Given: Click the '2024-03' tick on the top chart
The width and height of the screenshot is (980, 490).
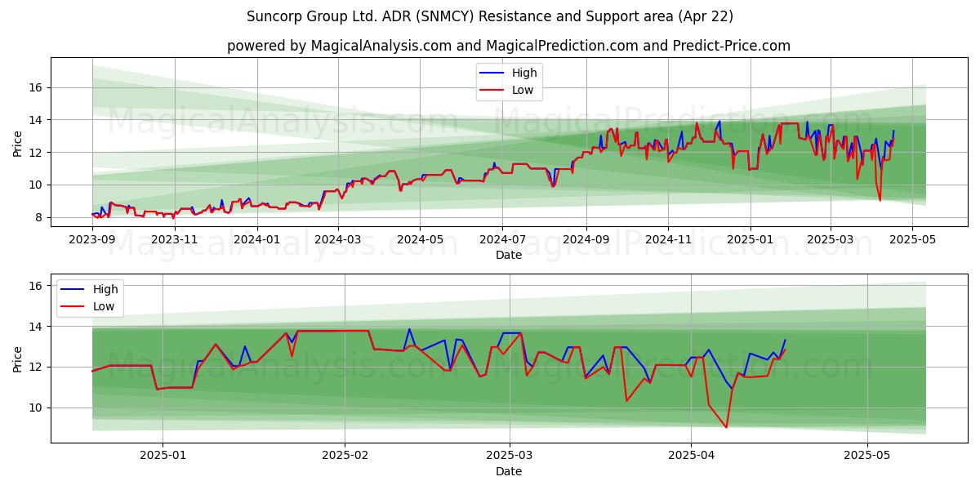Looking at the screenshot, I should coord(338,239).
